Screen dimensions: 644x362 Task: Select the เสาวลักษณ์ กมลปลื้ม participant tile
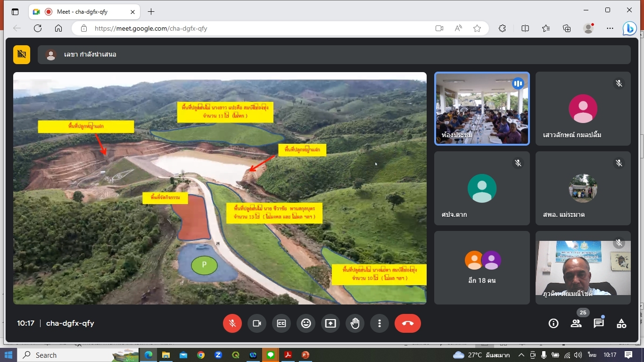(x=583, y=108)
